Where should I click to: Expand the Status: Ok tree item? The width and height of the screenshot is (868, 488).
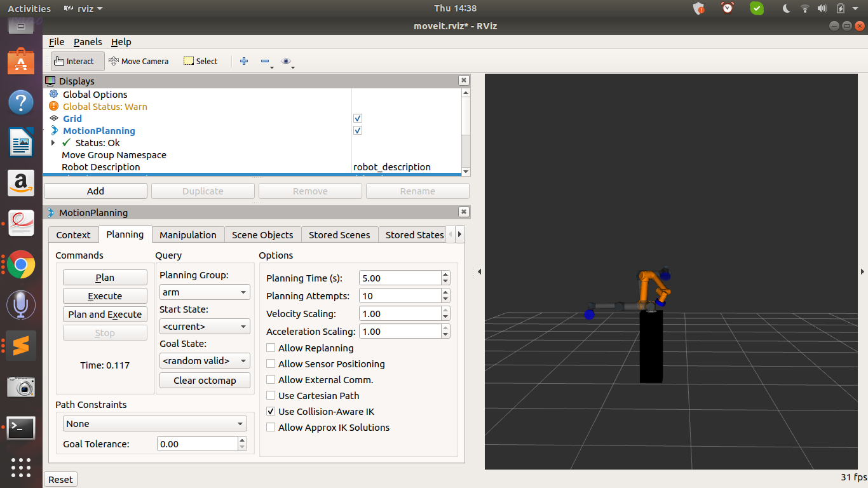tap(51, 142)
